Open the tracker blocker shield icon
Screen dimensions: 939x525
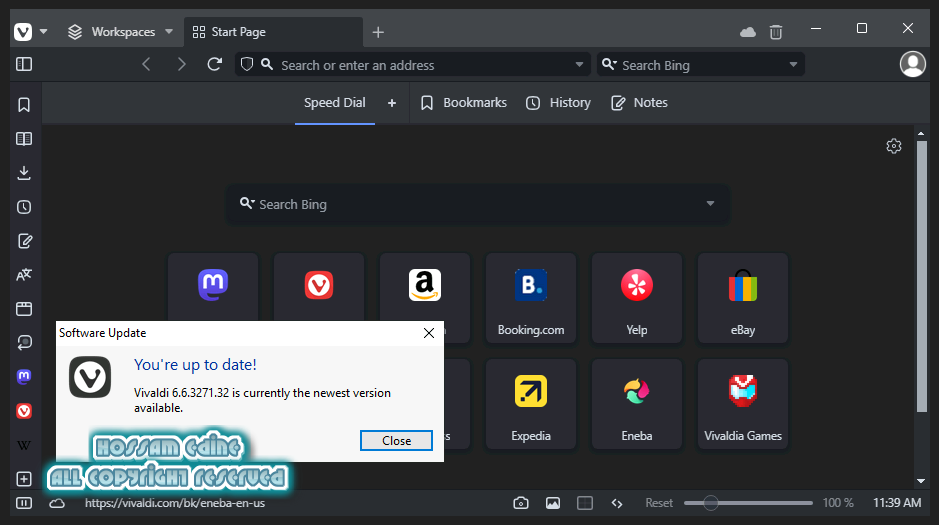coord(247,64)
